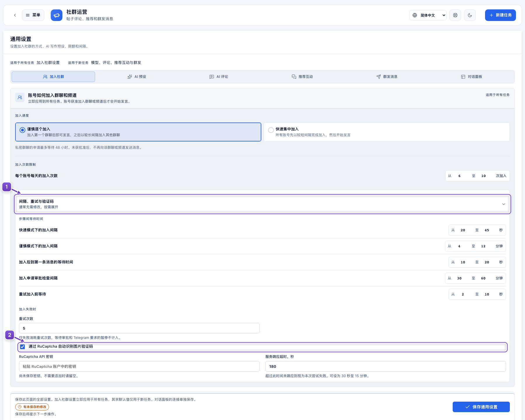Viewport: 525px width, 420px height.
Task: Open the 简体中文 language dropdown
Action: [428, 15]
